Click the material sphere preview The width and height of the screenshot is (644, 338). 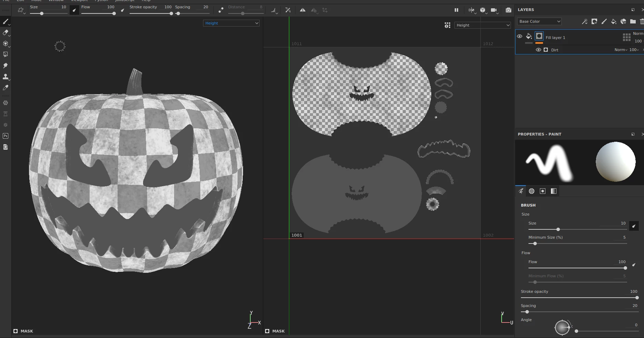pyautogui.click(x=616, y=162)
